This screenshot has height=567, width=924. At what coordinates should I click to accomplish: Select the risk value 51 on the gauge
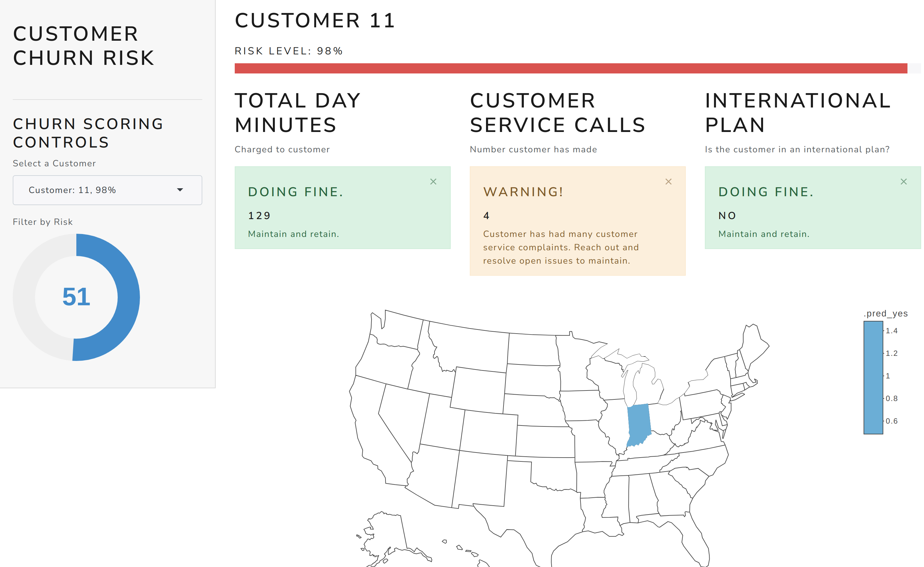coord(77,297)
